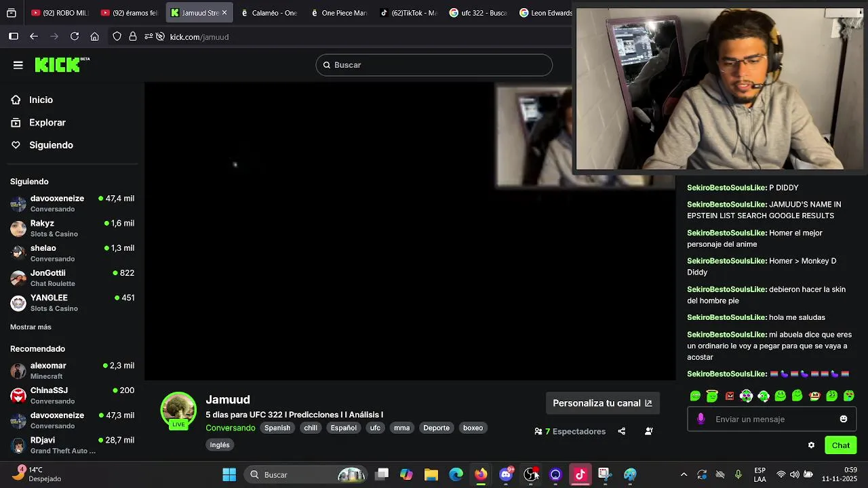The image size is (868, 488).
Task: Click the 7 Espectadores viewer count
Action: pos(570,432)
